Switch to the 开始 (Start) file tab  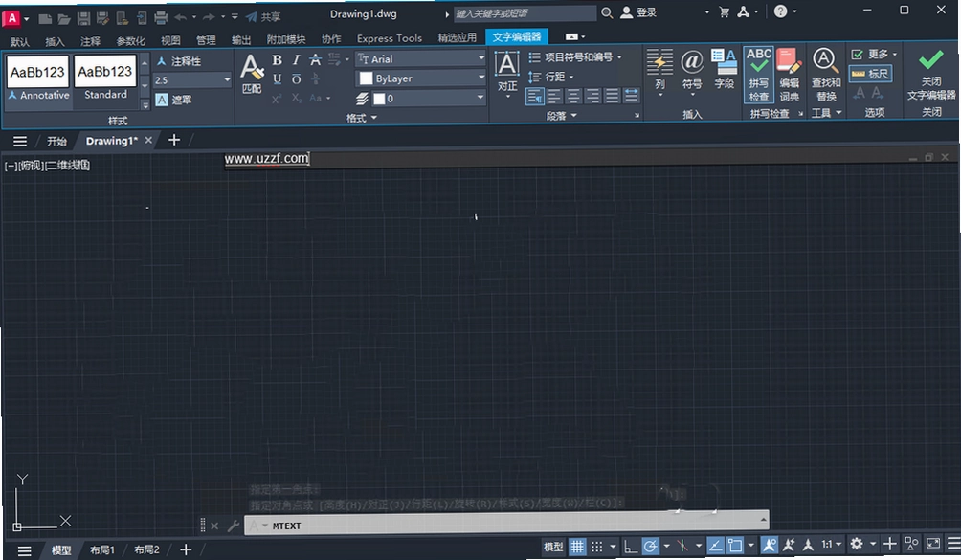coord(57,141)
